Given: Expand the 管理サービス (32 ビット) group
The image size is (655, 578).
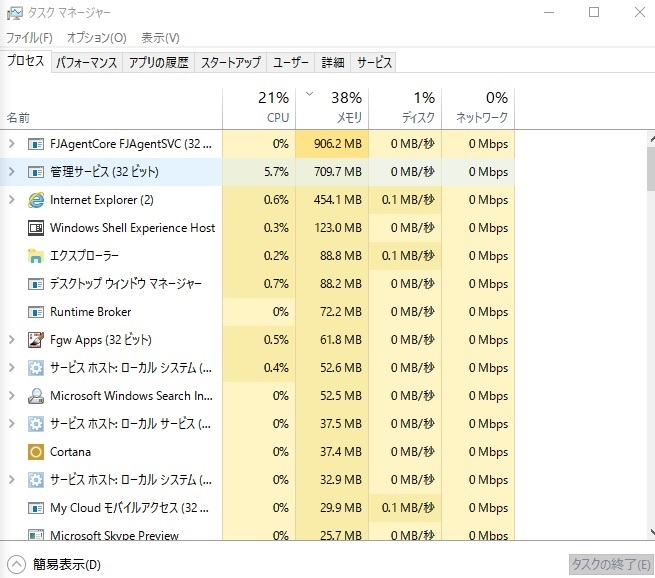Looking at the screenshot, I should click(x=12, y=172).
